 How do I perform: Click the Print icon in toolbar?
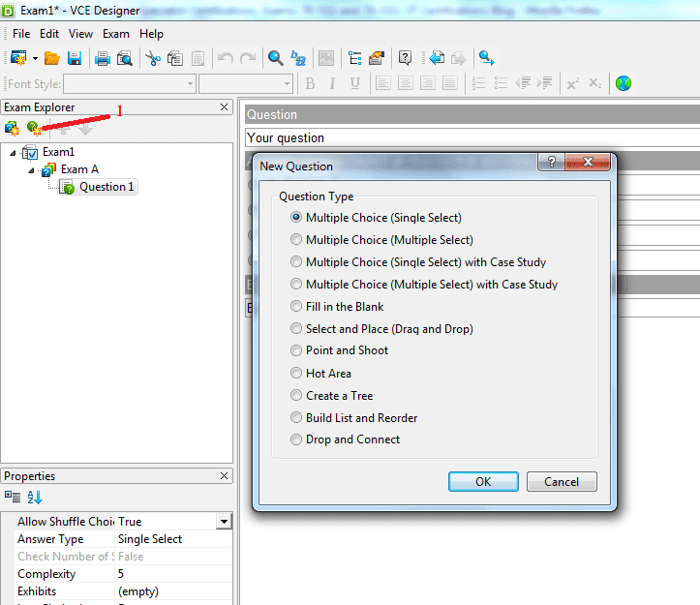103,58
